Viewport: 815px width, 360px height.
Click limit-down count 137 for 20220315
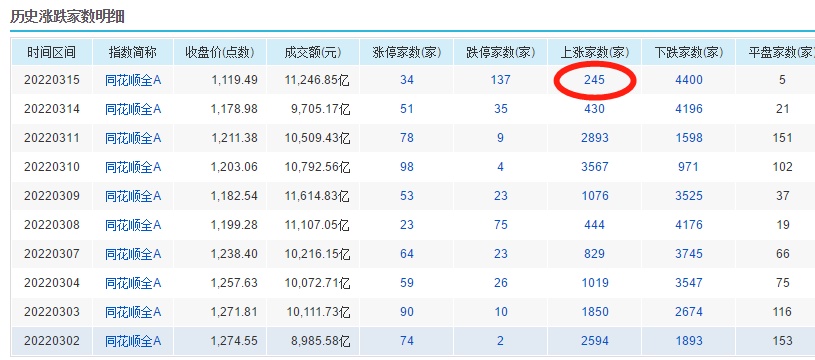[x=501, y=80]
